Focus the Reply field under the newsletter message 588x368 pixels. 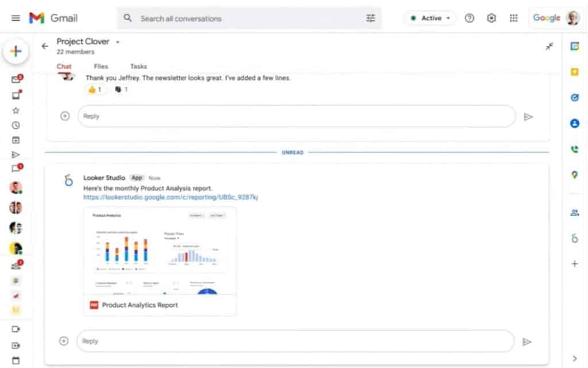pos(297,116)
